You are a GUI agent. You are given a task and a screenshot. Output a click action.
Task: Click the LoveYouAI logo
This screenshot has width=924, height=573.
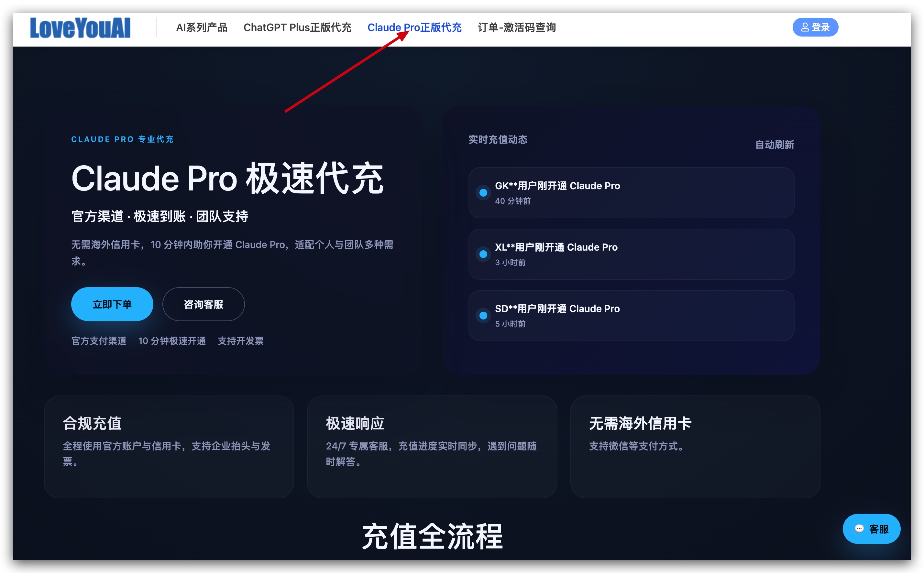pyautogui.click(x=80, y=28)
